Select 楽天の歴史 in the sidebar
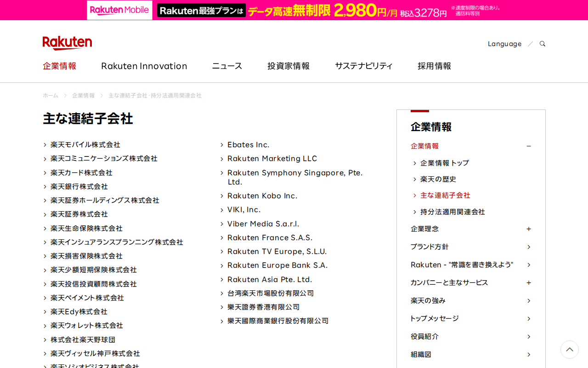Viewport: 588px width, 368px height. pos(438,179)
